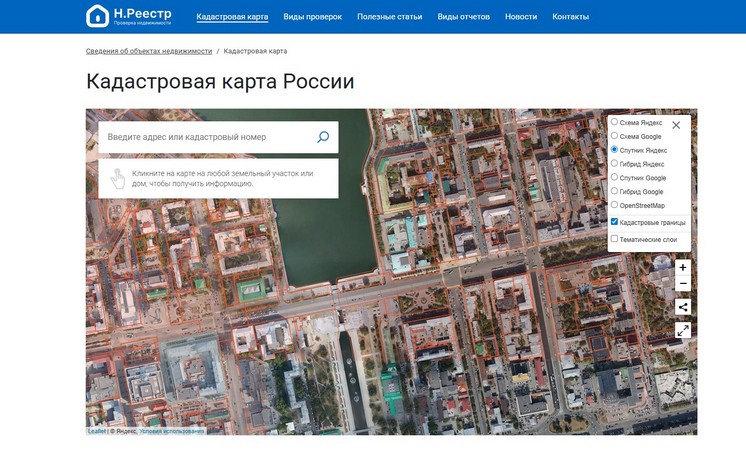Click the address or cadastral number field
This screenshot has height=452, width=746.
pos(205,137)
